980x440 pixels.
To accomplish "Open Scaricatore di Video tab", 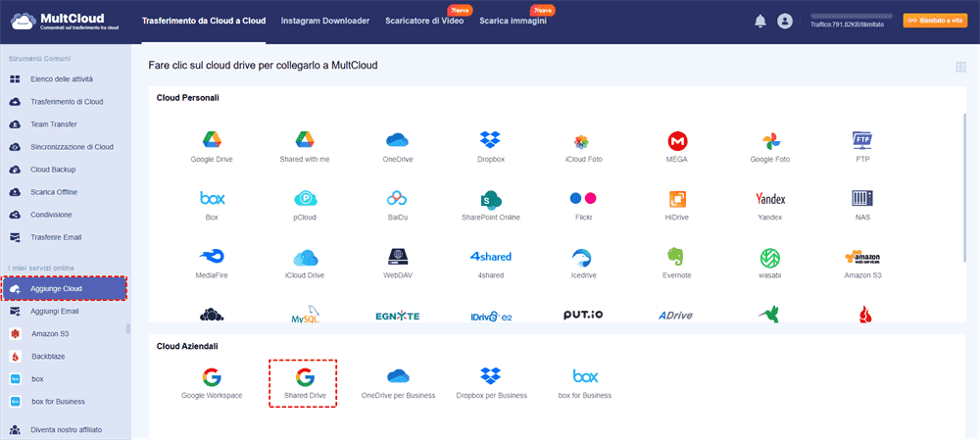I will click(x=424, y=21).
